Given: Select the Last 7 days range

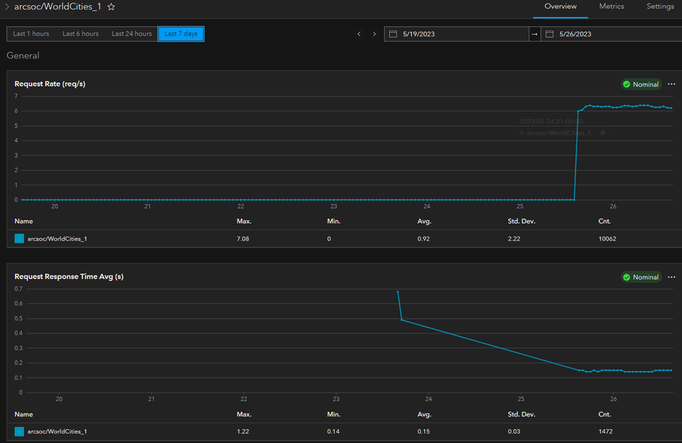Looking at the screenshot, I should [181, 34].
